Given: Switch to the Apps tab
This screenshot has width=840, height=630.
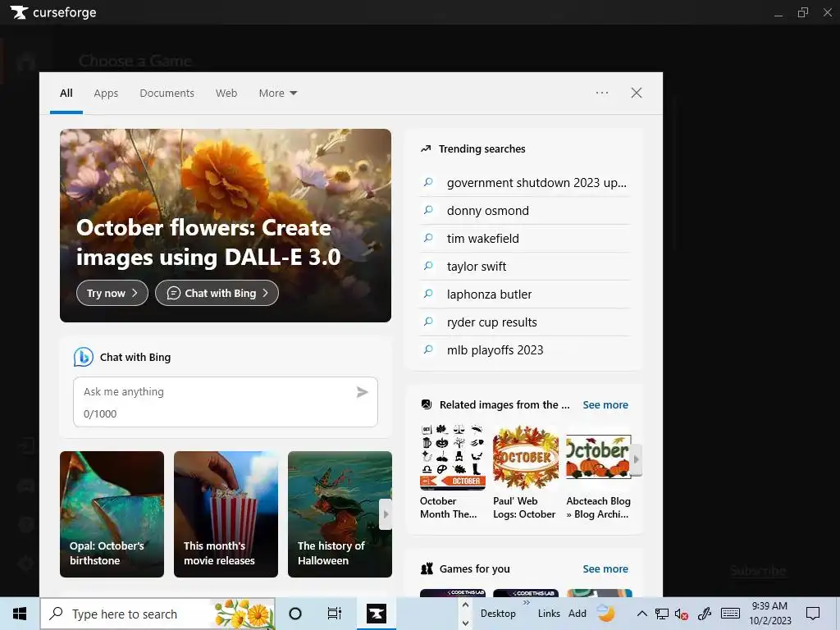Looking at the screenshot, I should pos(106,93).
